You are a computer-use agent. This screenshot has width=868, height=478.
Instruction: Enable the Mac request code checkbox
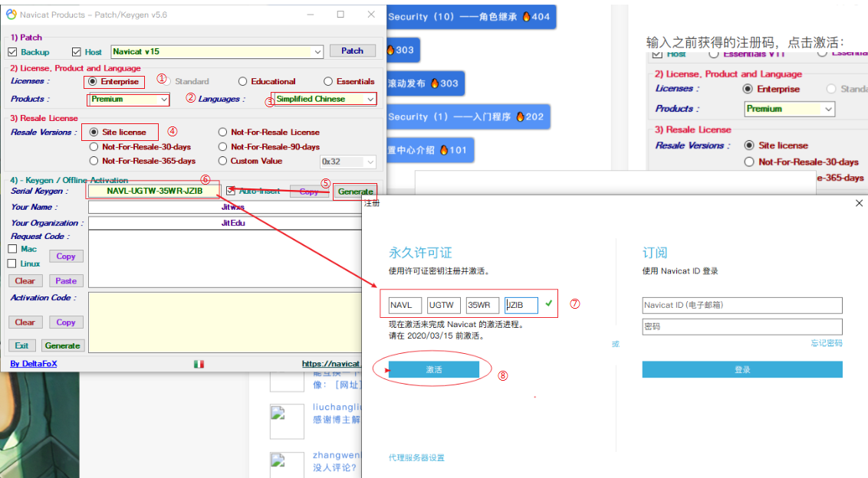(12, 249)
